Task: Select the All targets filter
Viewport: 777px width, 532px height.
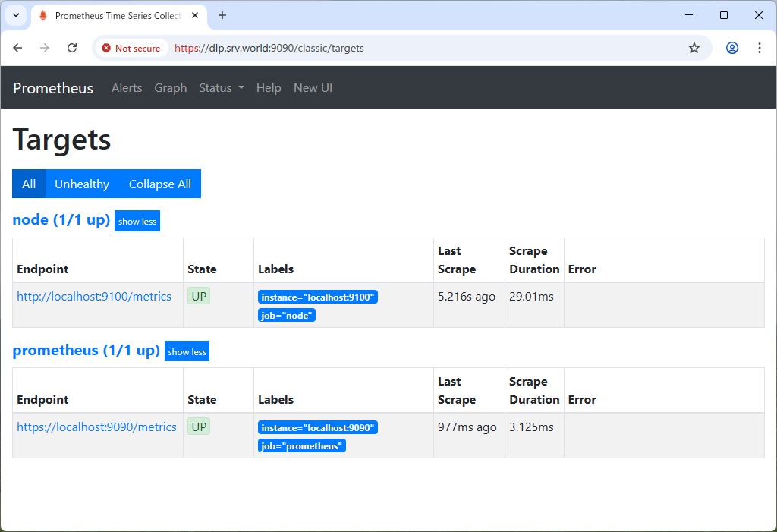Action: point(29,184)
